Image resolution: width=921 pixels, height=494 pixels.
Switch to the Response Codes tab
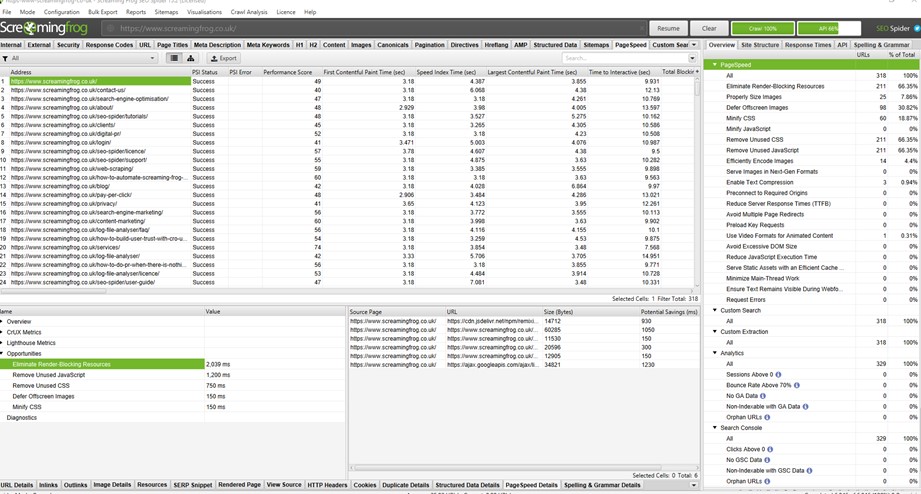(109, 45)
